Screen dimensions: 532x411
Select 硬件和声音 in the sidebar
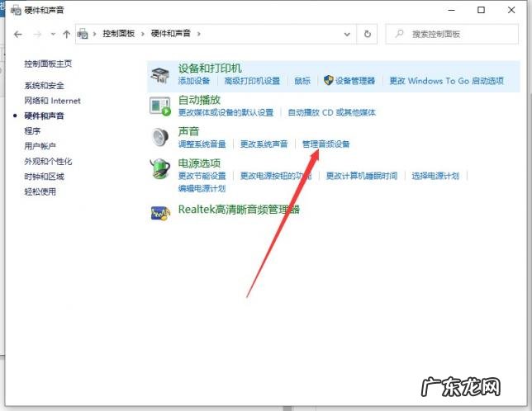pos(44,116)
